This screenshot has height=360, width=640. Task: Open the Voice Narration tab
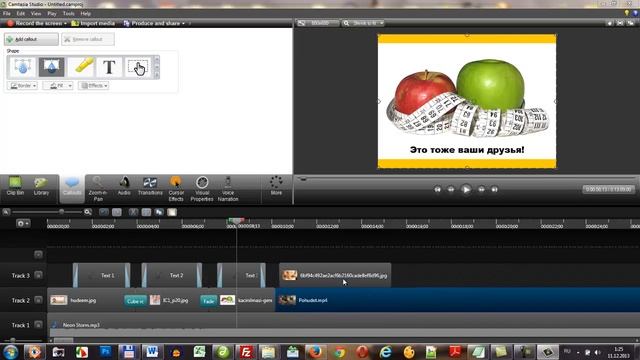[x=228, y=189]
